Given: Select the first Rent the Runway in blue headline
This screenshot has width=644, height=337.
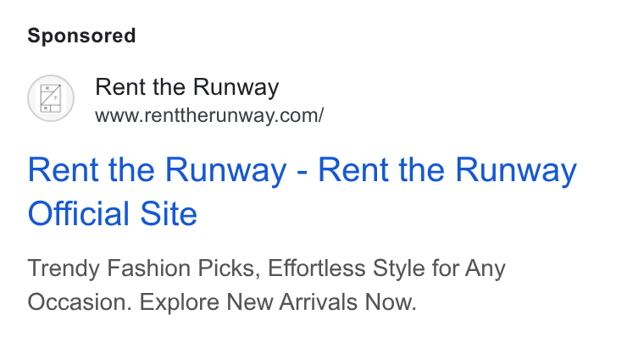Looking at the screenshot, I should (x=157, y=170).
